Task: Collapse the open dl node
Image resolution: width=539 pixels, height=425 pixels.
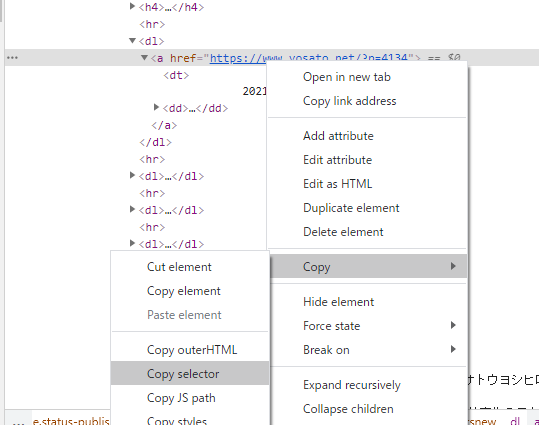Action: [x=132, y=41]
